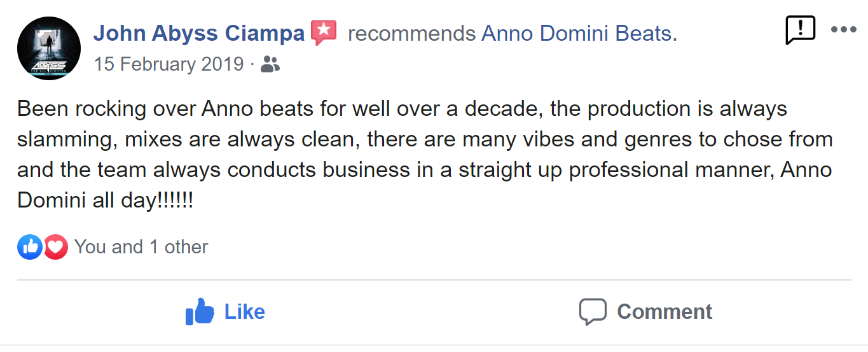Click the text 'Domini all day!!!!!!'
The width and height of the screenshot is (868, 352).
coord(106,201)
